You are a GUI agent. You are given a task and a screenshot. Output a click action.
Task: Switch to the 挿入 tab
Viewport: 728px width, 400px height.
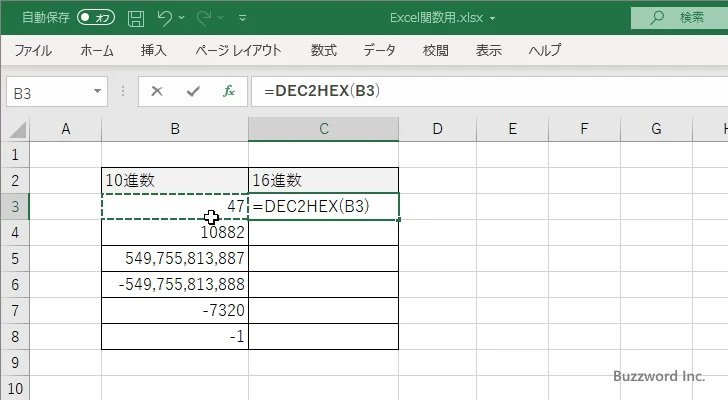pos(153,50)
